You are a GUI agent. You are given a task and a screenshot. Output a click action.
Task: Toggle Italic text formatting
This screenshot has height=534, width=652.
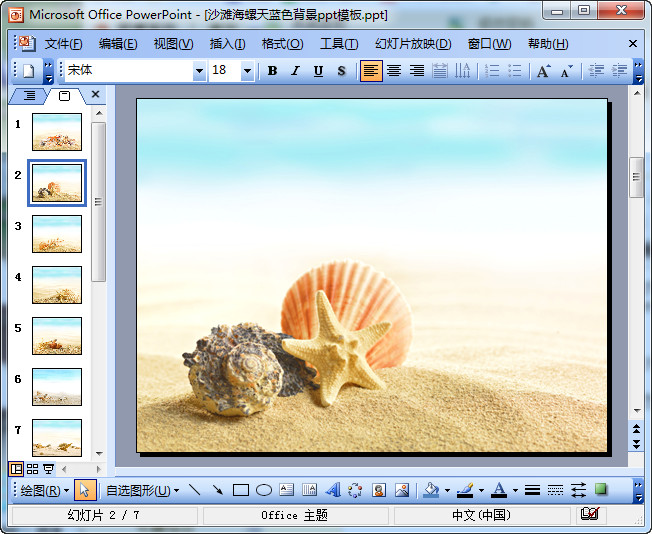coord(295,71)
